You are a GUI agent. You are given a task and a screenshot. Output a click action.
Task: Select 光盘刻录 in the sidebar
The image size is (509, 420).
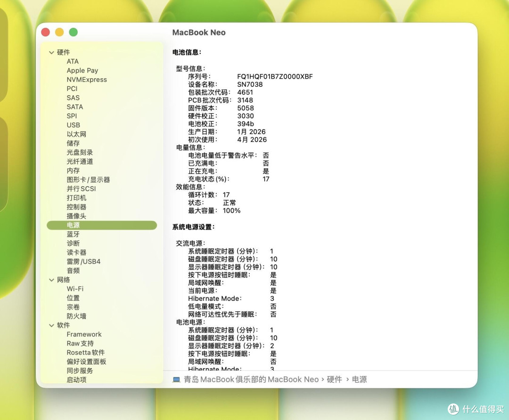(80, 152)
